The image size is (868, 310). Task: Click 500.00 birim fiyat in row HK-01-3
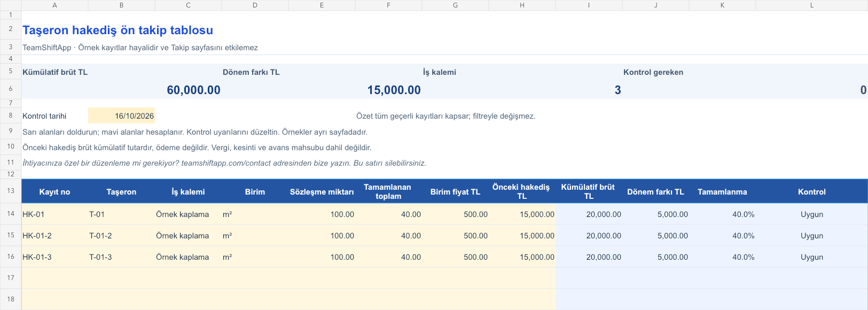coord(455,257)
